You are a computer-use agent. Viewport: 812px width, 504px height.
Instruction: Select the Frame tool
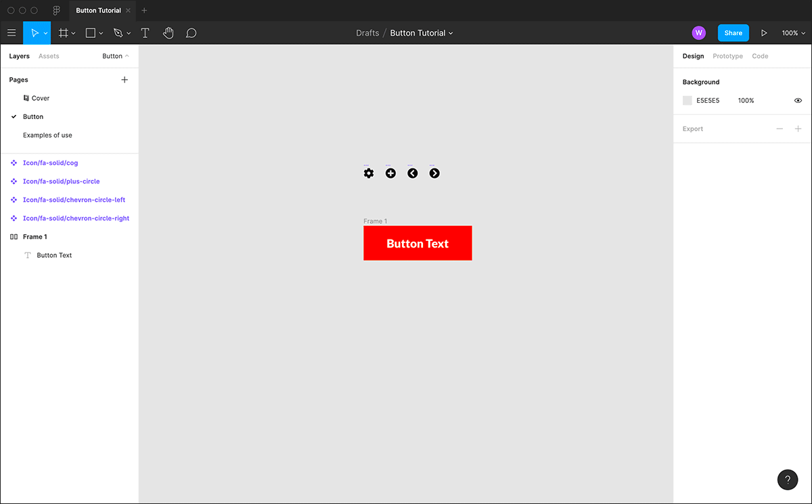tap(63, 32)
